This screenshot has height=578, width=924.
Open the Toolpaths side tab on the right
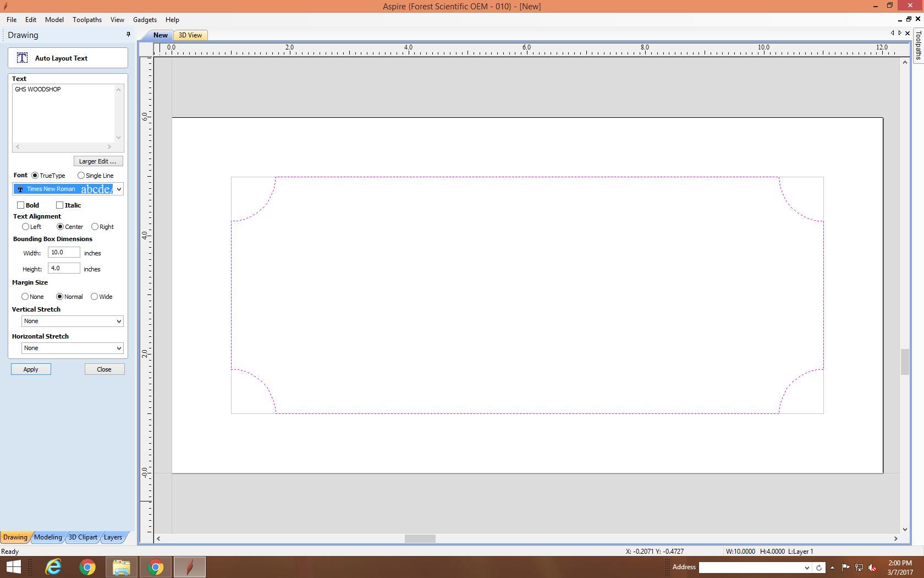[x=918, y=45]
